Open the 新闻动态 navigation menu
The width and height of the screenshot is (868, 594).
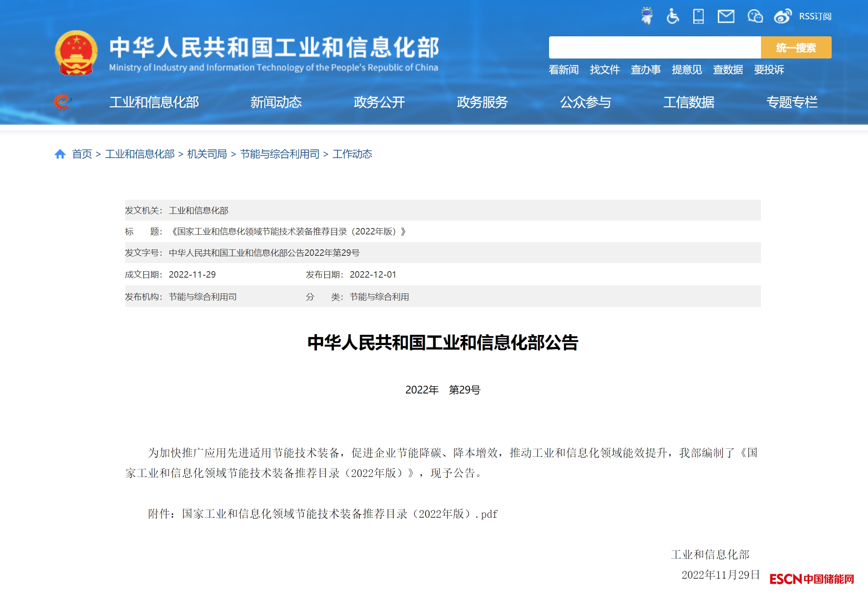[x=276, y=102]
